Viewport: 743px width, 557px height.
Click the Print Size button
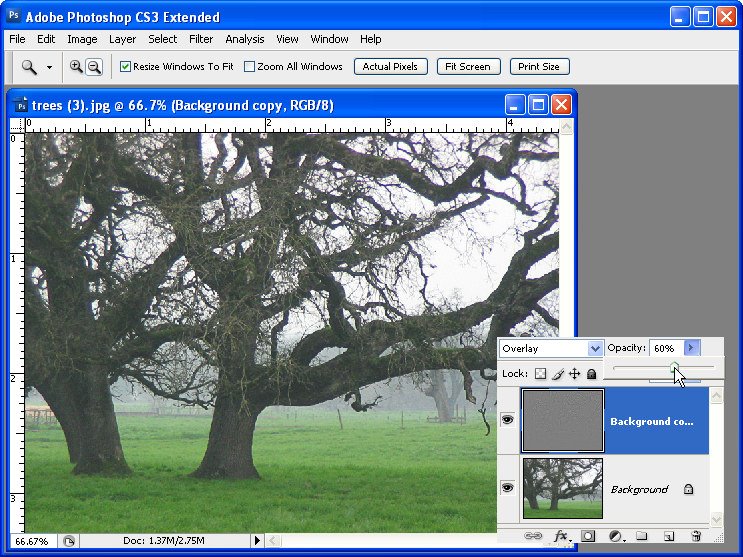click(x=539, y=66)
